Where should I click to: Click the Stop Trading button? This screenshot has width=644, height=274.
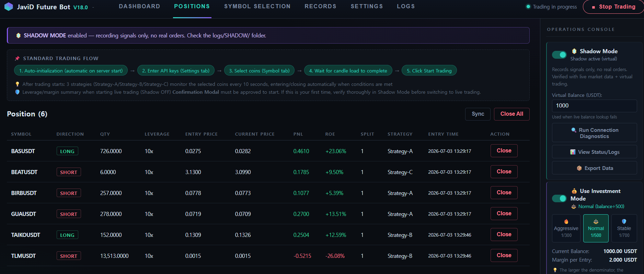(x=613, y=7)
